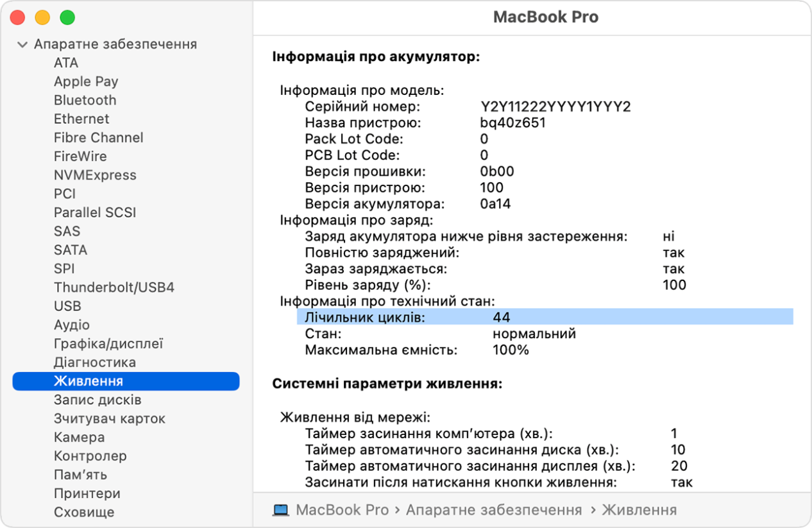Select the Таймер автоматичного засинання диска row
Screen dimensions: 812x528
click(x=495, y=450)
